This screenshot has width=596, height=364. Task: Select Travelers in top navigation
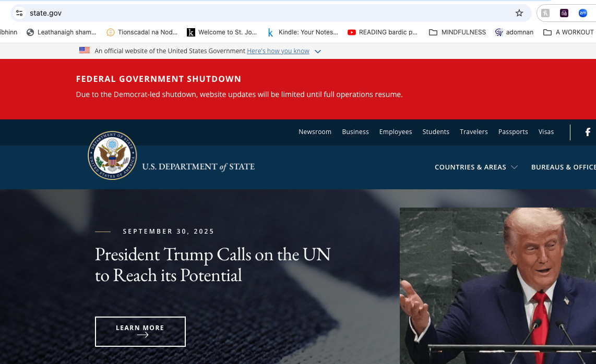click(473, 132)
